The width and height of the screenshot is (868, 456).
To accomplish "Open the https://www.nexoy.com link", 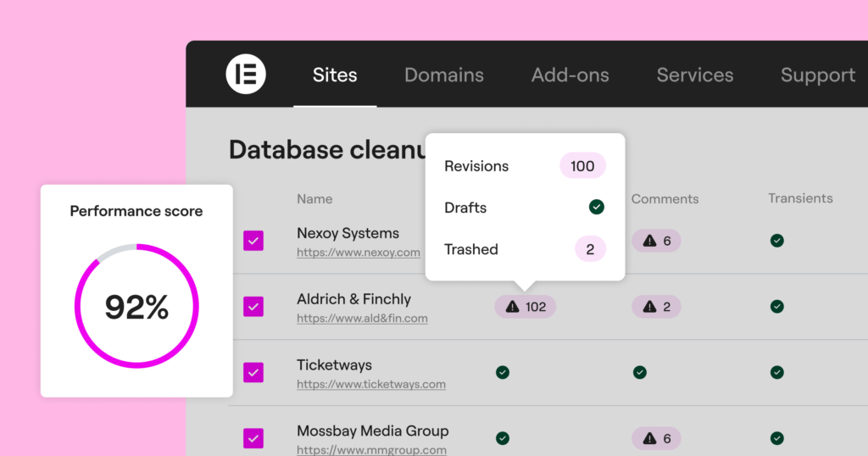I will [359, 253].
